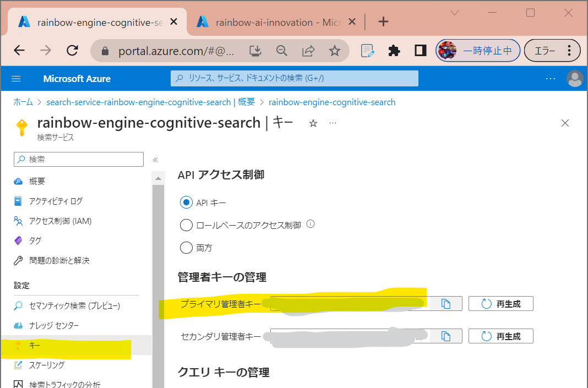Click the install app icon in address bar
This screenshot has height=388, width=588.
(x=255, y=51)
